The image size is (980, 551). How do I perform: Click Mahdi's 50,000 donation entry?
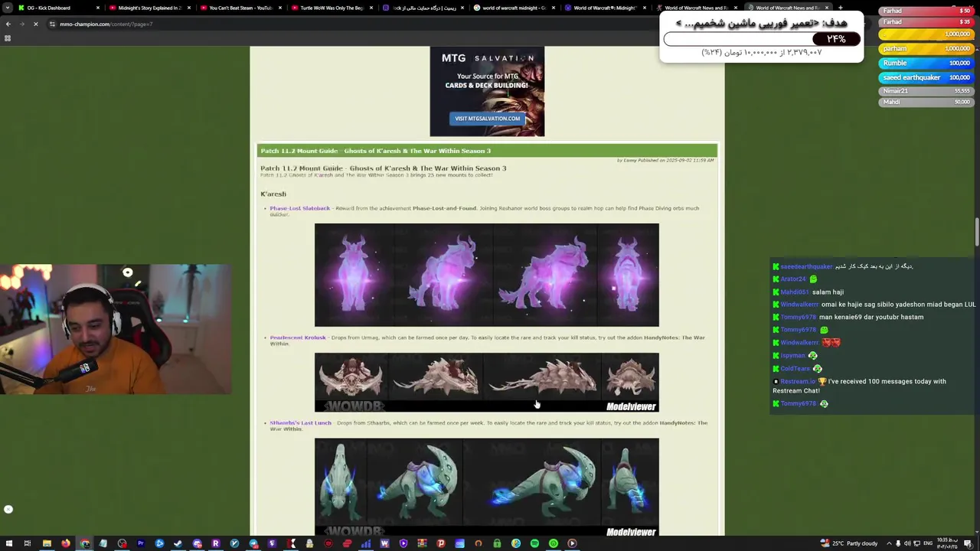[x=926, y=102]
